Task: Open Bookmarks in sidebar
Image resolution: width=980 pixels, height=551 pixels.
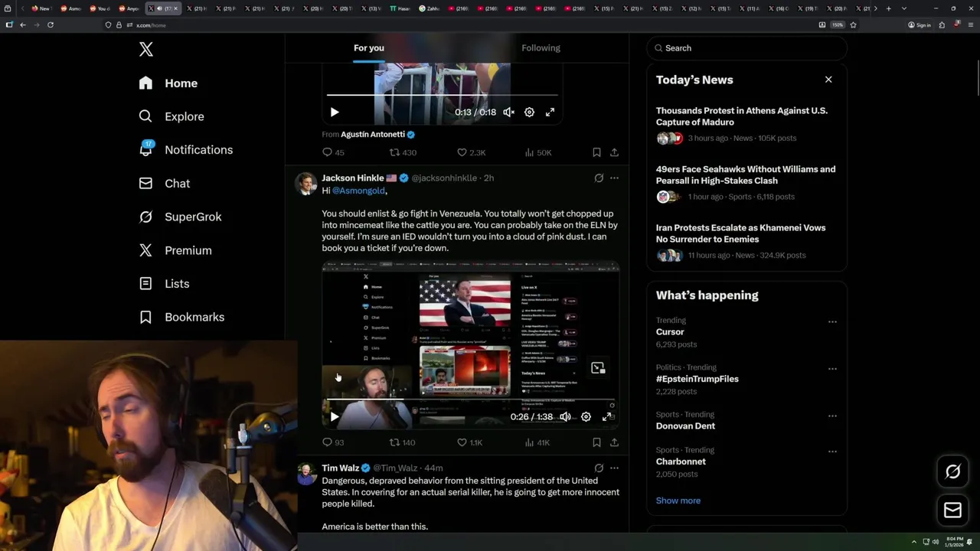Action: (x=181, y=317)
